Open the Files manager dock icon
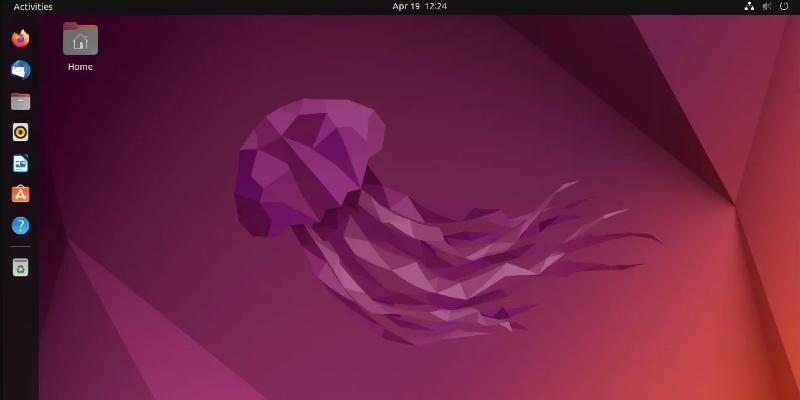The image size is (800, 400). (20, 101)
